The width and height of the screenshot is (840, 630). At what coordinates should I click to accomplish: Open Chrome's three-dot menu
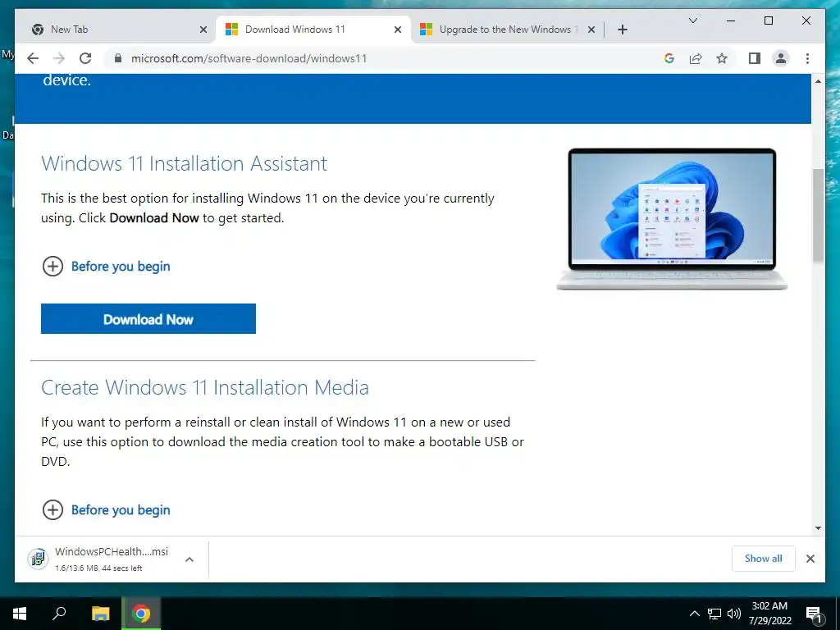pyautogui.click(x=807, y=58)
